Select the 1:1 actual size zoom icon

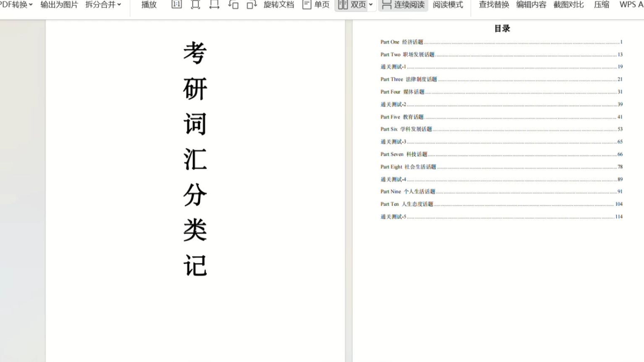pos(176,4)
